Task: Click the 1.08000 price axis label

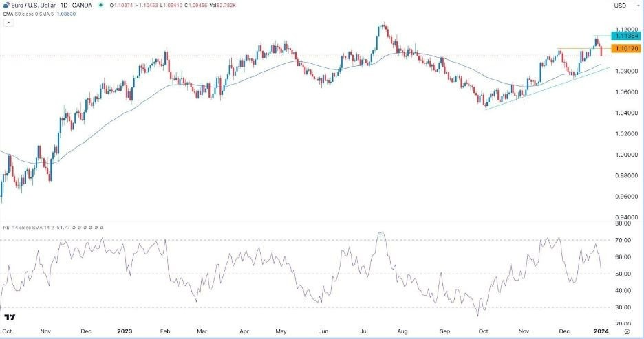Action: click(627, 72)
